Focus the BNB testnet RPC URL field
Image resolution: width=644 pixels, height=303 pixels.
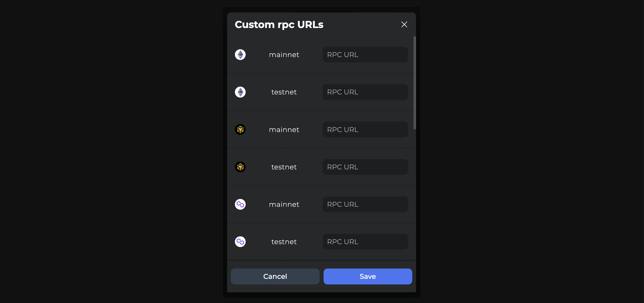[x=365, y=167]
